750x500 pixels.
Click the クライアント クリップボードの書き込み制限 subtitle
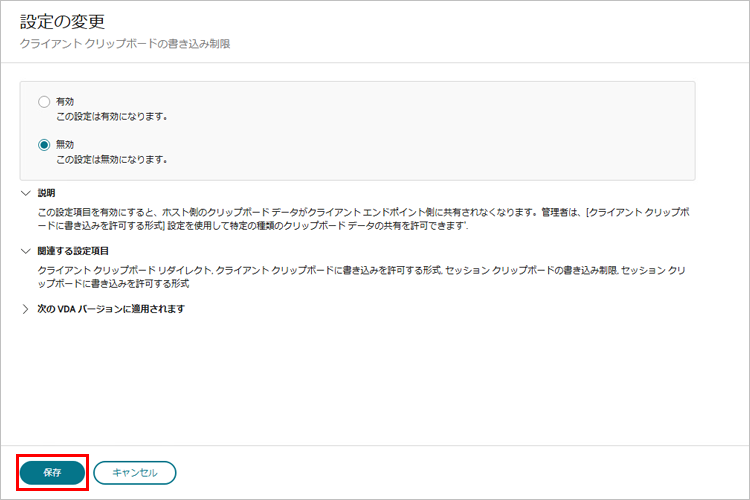[x=126, y=44]
